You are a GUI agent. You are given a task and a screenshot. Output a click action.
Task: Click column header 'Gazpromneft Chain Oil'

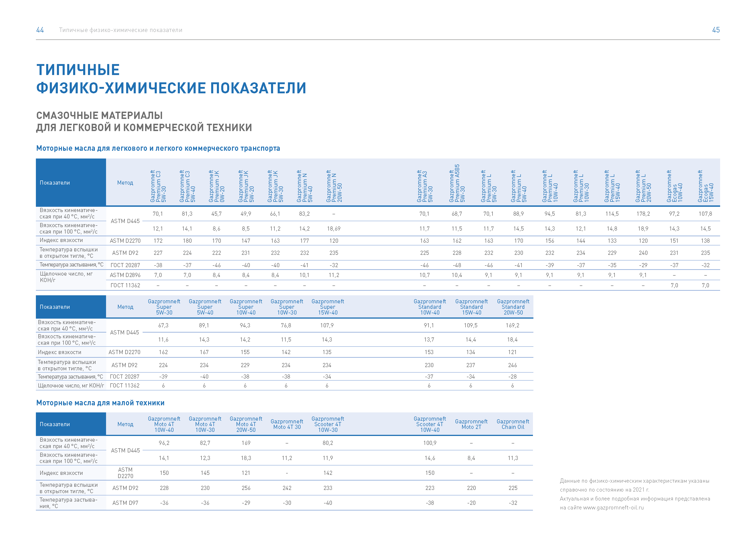(x=513, y=424)
